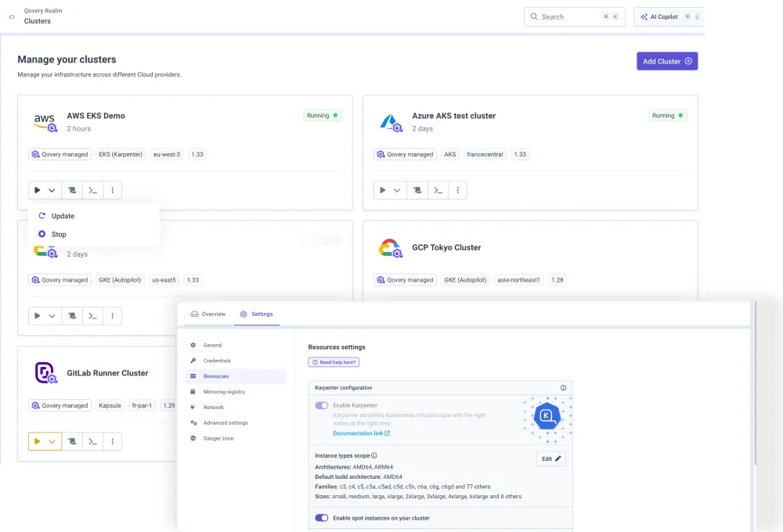The width and height of the screenshot is (783, 532).
Task: Click the us-east5 region tag
Action: coord(164,280)
